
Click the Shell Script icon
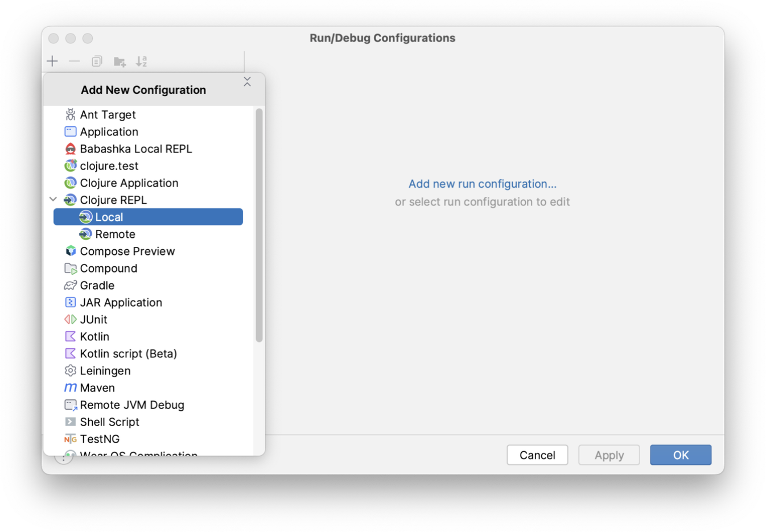coord(70,422)
